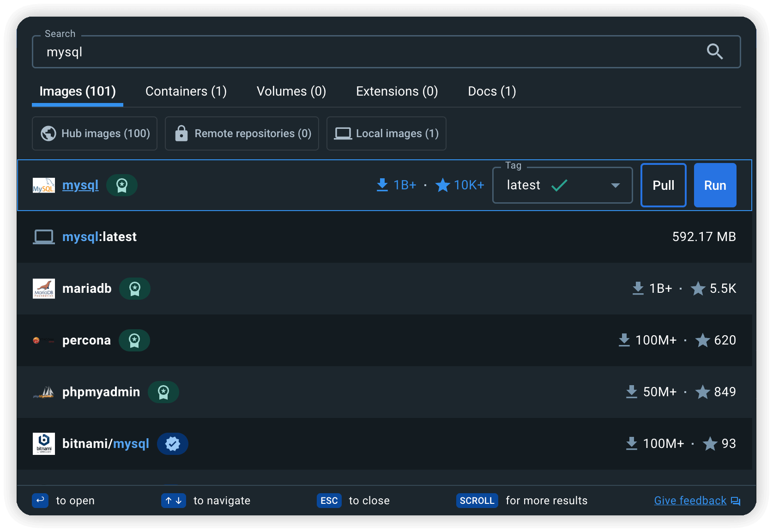Open the Containers (1) tab
The height and width of the screenshot is (532, 773).
[186, 91]
